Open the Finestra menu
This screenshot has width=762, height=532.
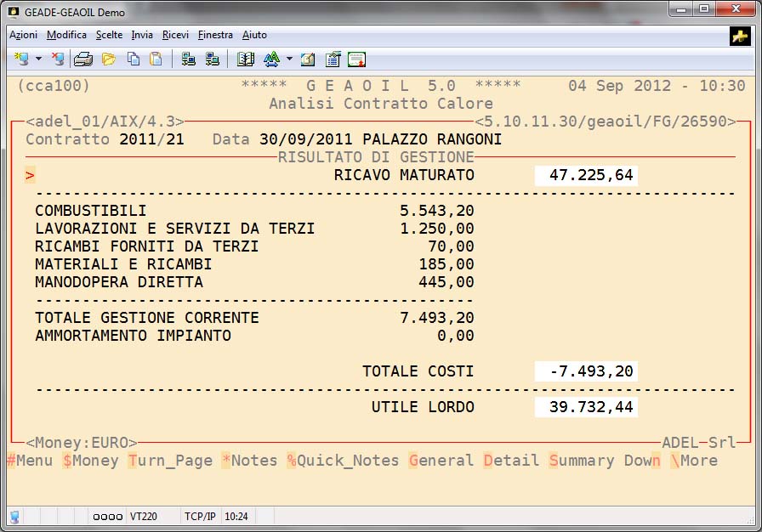pos(215,35)
